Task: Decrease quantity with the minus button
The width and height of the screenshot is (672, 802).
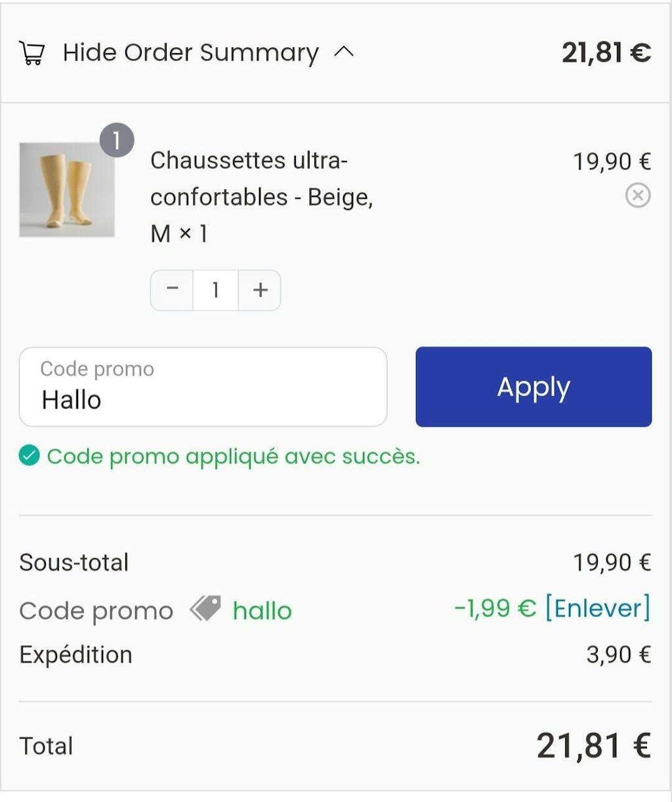Action: [172, 289]
